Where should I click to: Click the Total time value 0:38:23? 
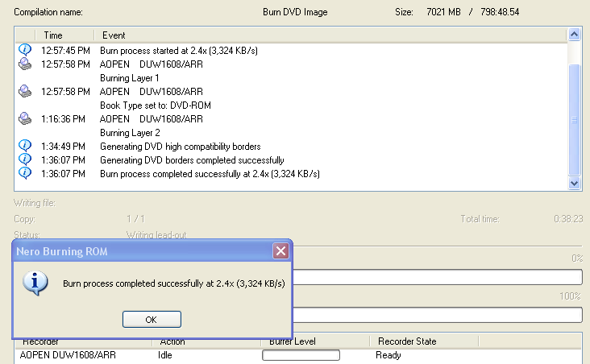pyautogui.click(x=568, y=219)
